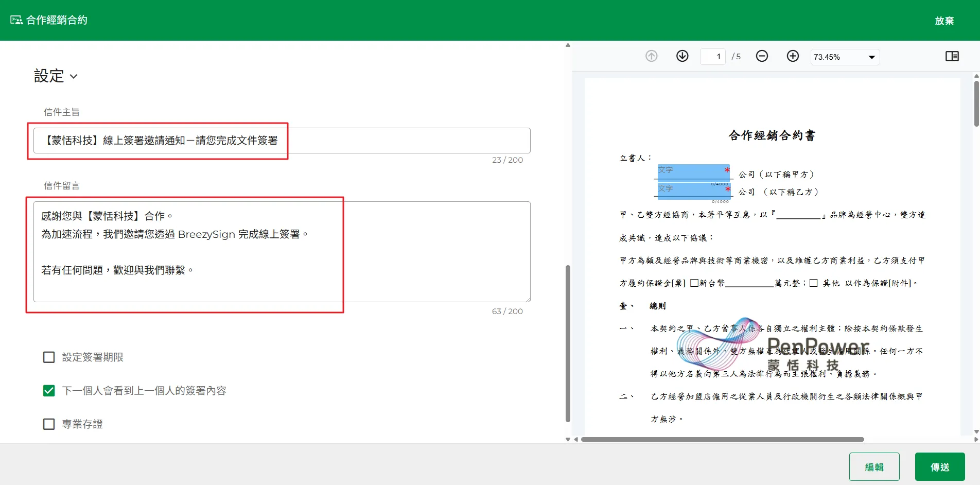The image size is (980, 485).
Task: Focus the 信件主旨 subject field
Action: pyautogui.click(x=282, y=141)
